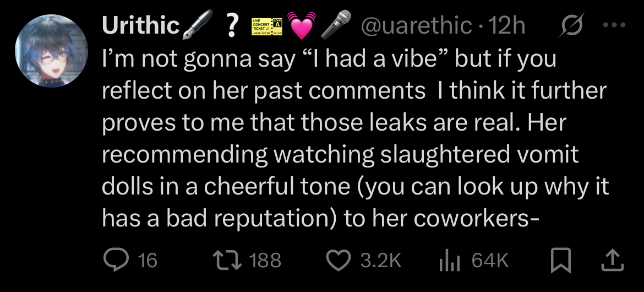Share the post via upload arrow icon
The image size is (644, 292).
610,260
